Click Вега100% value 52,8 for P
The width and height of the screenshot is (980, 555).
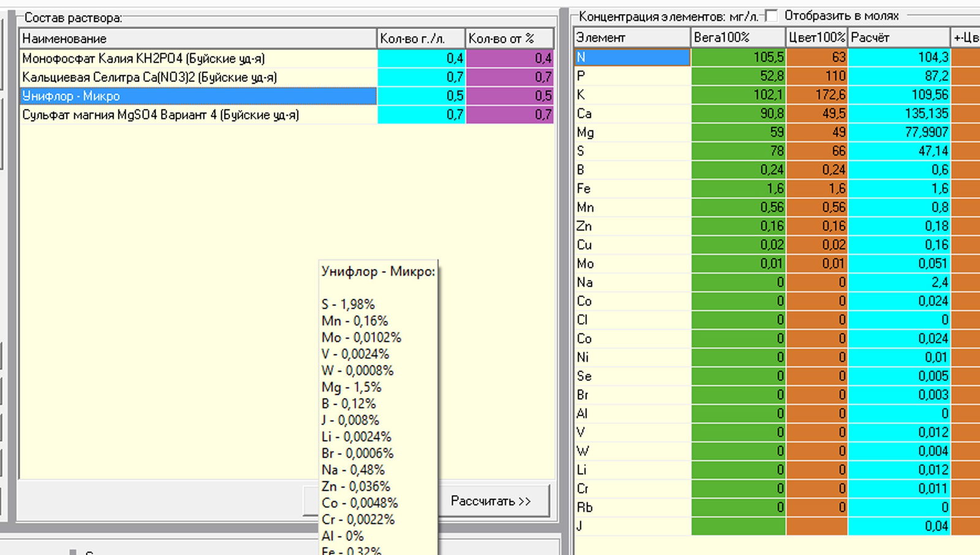(x=738, y=76)
